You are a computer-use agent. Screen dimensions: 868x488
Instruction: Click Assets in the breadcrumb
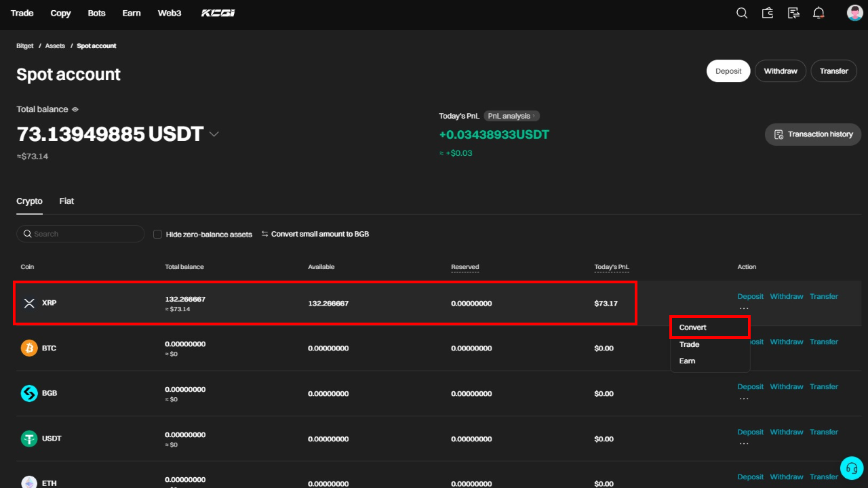[x=55, y=46]
